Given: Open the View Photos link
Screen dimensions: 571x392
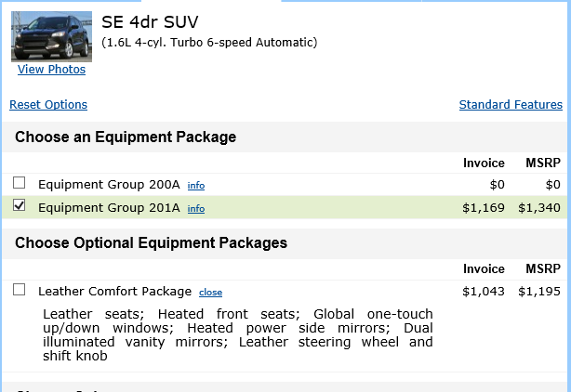Looking at the screenshot, I should 51,70.
